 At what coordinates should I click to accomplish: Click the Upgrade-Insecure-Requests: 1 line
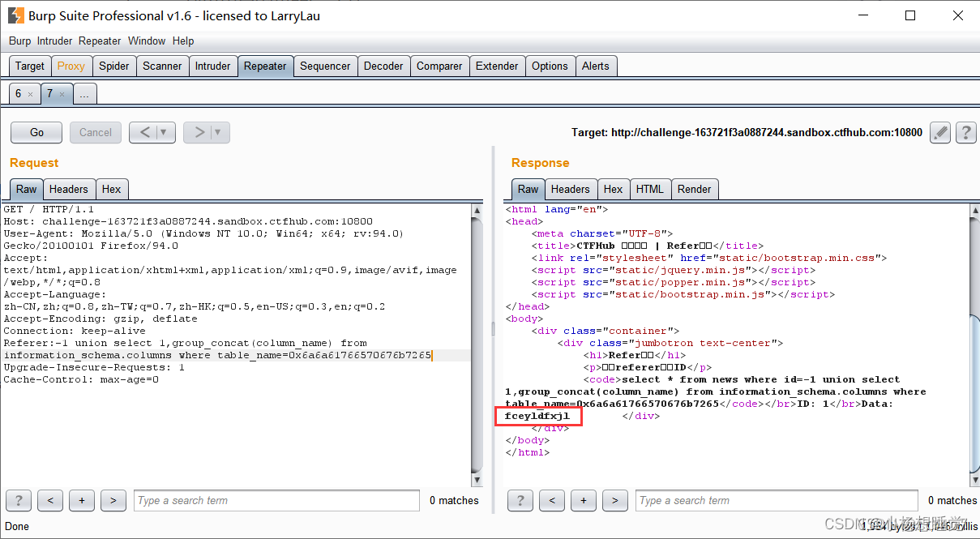(x=94, y=367)
